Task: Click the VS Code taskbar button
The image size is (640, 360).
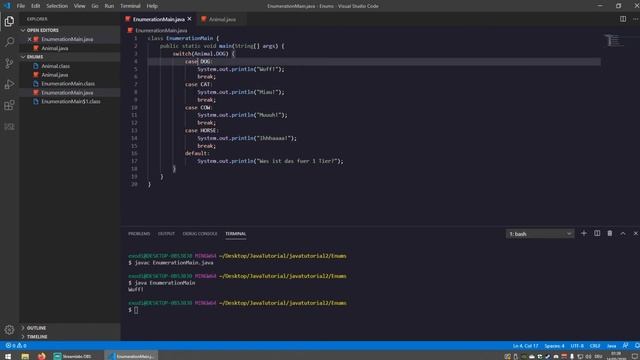Action: [x=131, y=356]
